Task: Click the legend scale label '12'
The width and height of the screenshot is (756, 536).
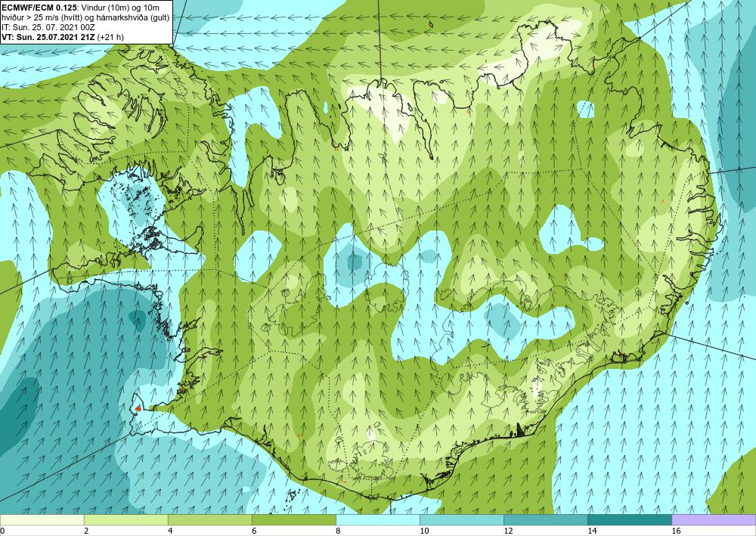Action: tap(508, 531)
